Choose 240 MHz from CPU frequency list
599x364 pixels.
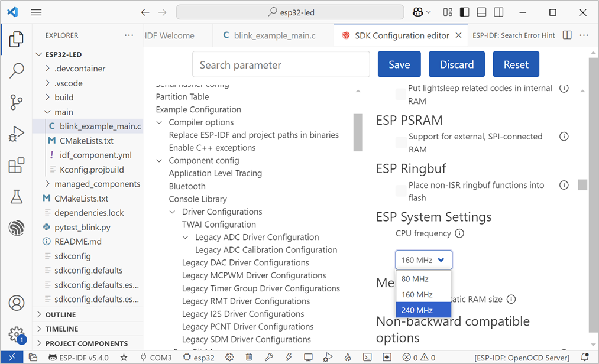point(423,310)
